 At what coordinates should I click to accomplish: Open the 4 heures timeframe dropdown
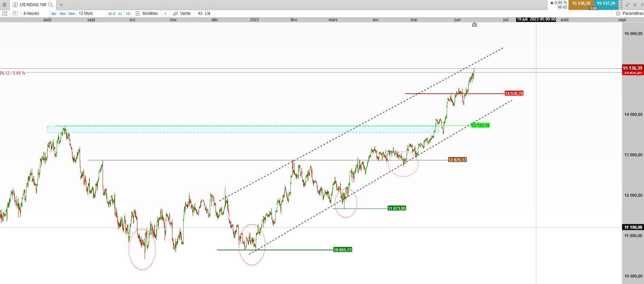click(31, 13)
